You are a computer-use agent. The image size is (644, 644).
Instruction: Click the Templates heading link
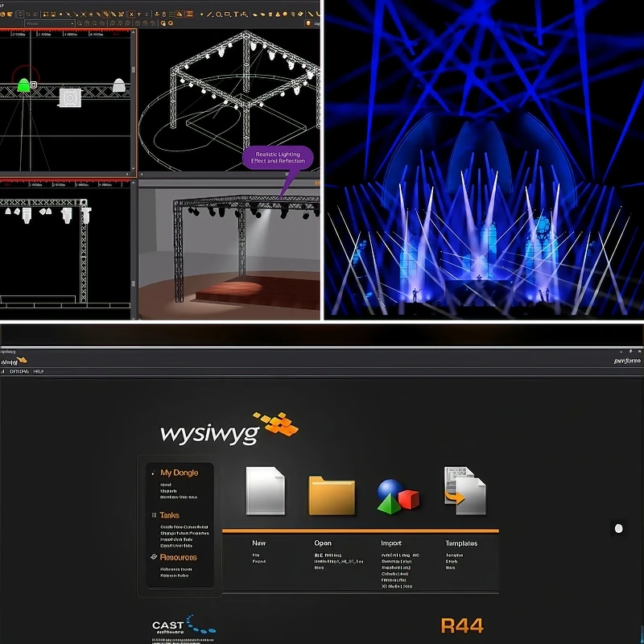tap(461, 543)
